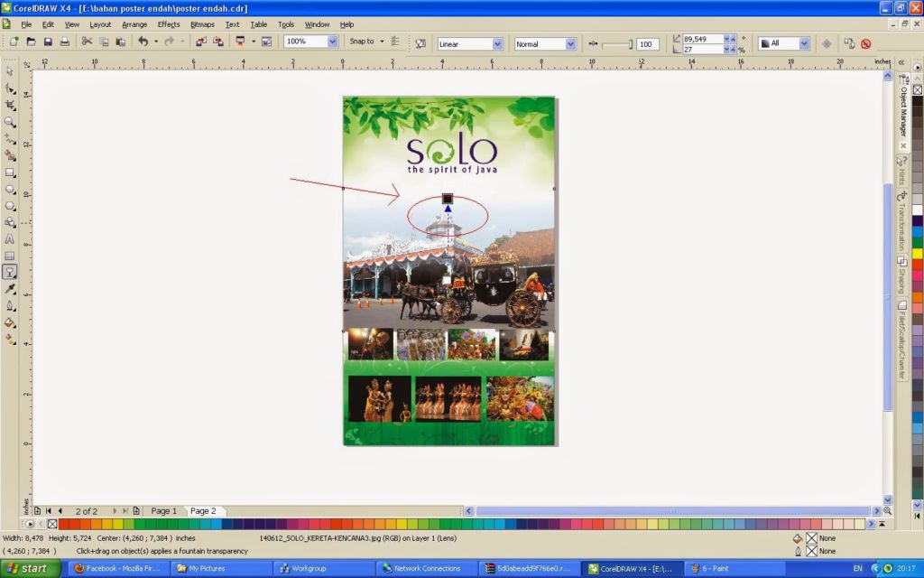Copy the selected object

click(105, 42)
